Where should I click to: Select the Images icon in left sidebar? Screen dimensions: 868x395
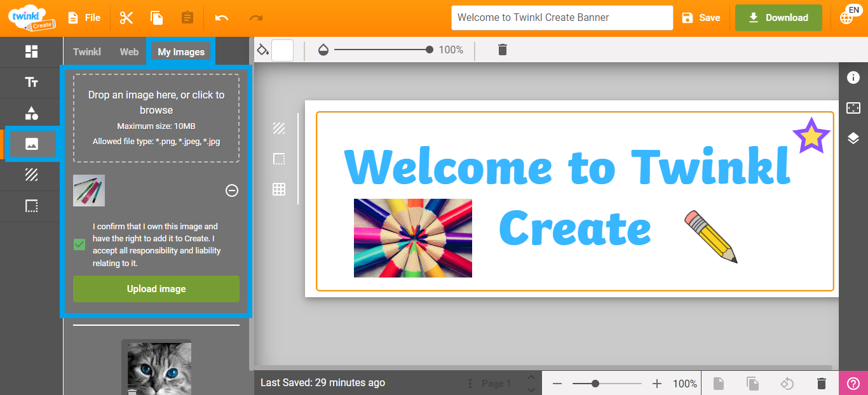31,144
